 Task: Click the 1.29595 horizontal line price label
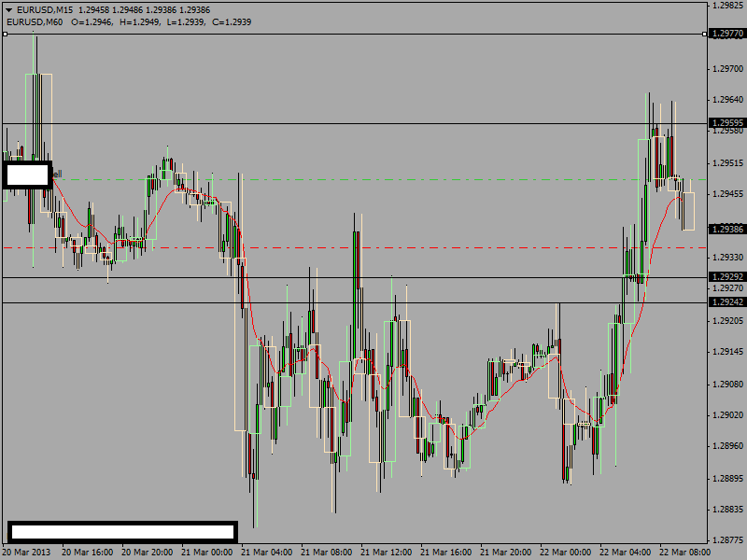[727, 123]
